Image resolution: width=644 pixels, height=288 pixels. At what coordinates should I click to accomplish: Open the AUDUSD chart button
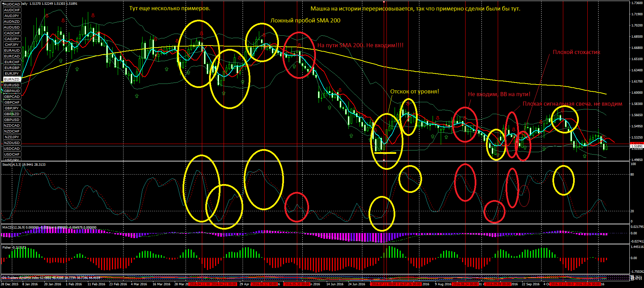12,27
